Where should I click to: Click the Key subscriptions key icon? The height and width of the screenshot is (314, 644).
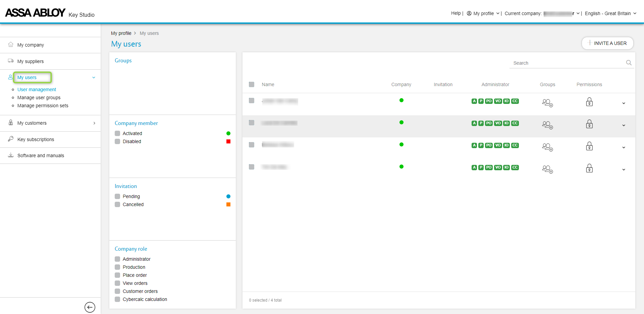[11, 139]
